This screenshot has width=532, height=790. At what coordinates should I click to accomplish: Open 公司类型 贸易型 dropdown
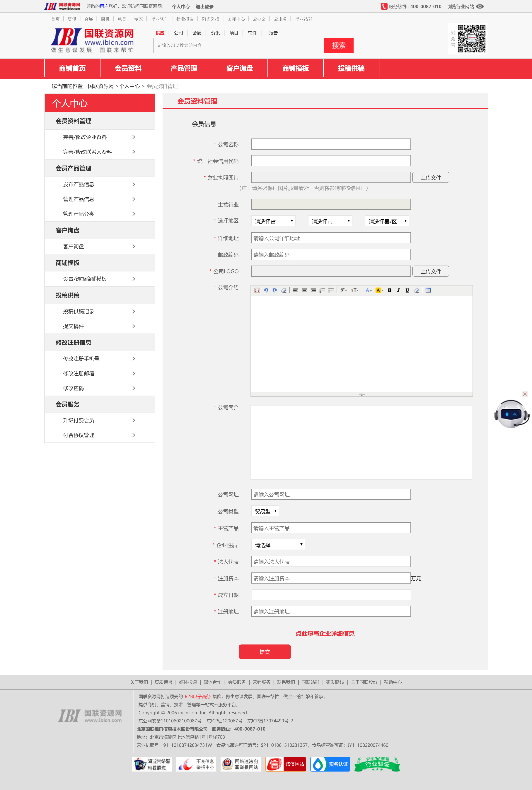[265, 511]
